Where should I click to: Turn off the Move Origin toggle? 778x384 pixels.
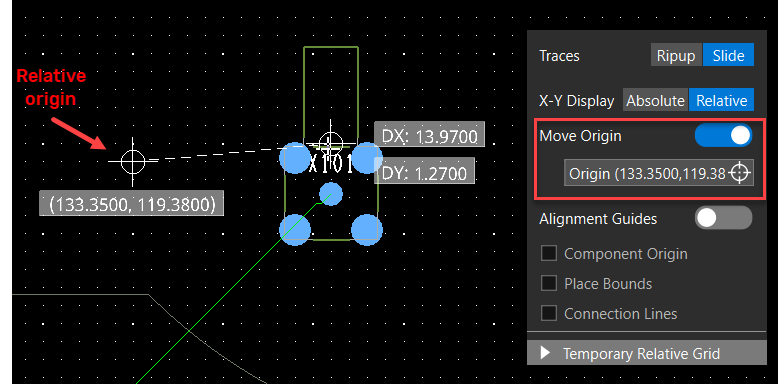pyautogui.click(x=723, y=135)
